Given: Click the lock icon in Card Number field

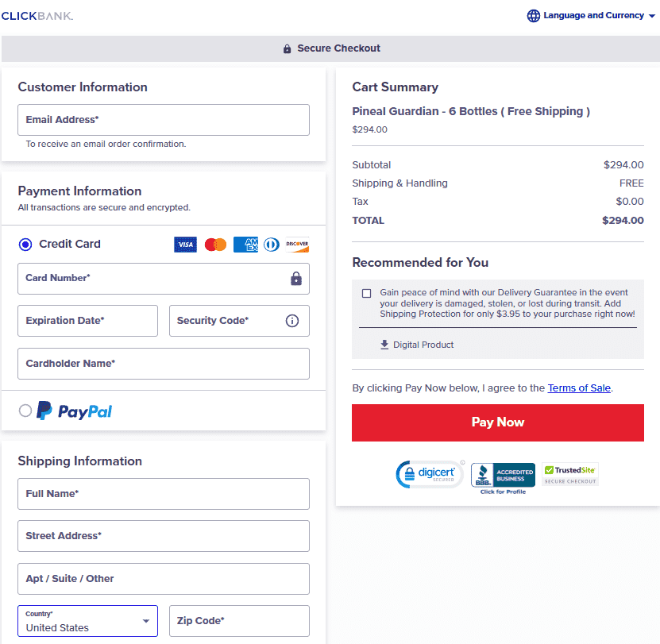Looking at the screenshot, I should click(295, 279).
